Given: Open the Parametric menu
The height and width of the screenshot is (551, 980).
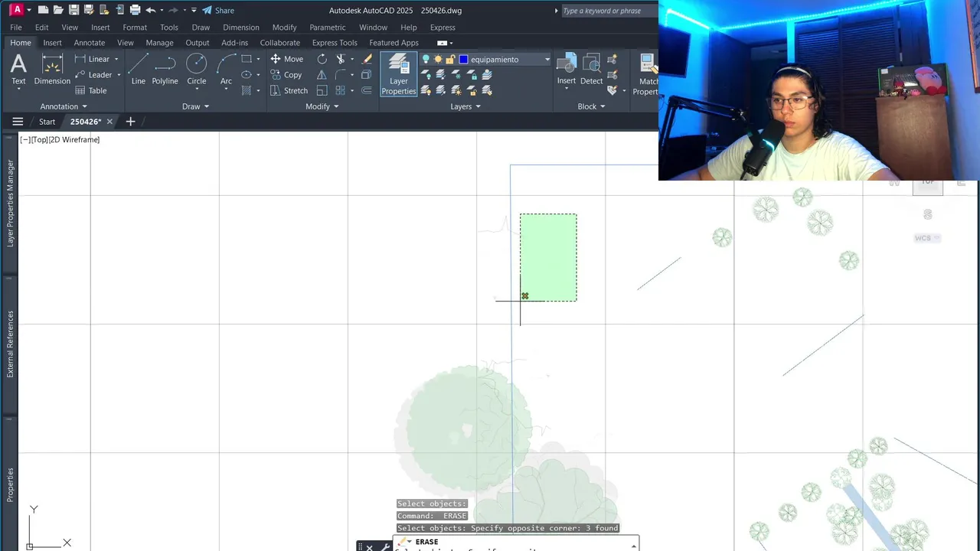Looking at the screenshot, I should point(328,28).
